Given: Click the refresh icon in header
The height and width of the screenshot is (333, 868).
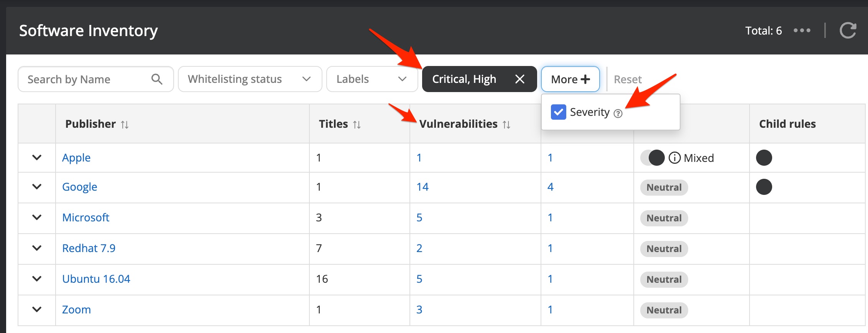Looking at the screenshot, I should 848,30.
